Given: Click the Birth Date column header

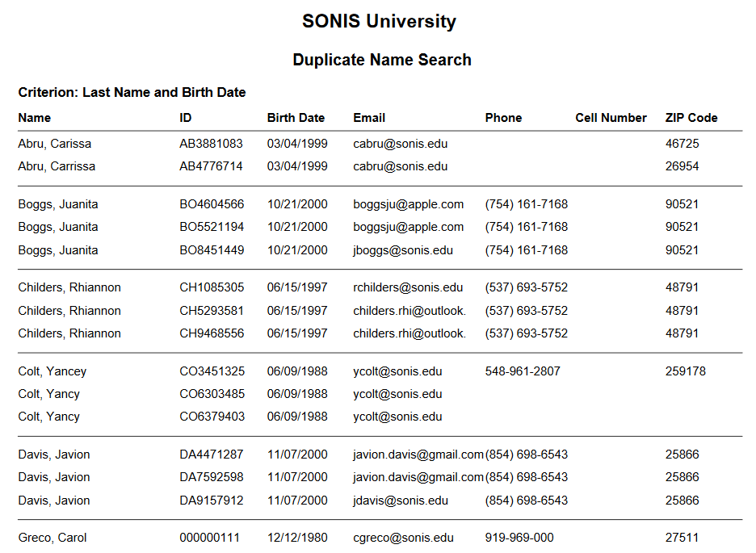Looking at the screenshot, I should coord(296,118).
